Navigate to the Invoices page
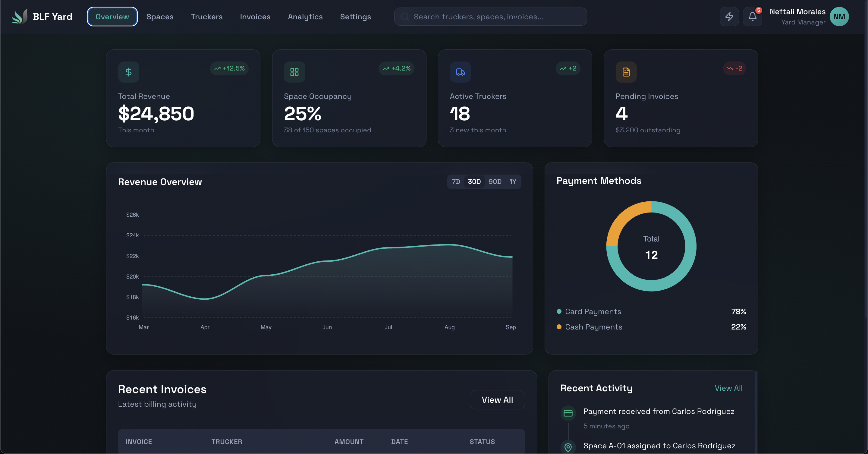Viewport: 868px width, 454px height. pyautogui.click(x=255, y=17)
